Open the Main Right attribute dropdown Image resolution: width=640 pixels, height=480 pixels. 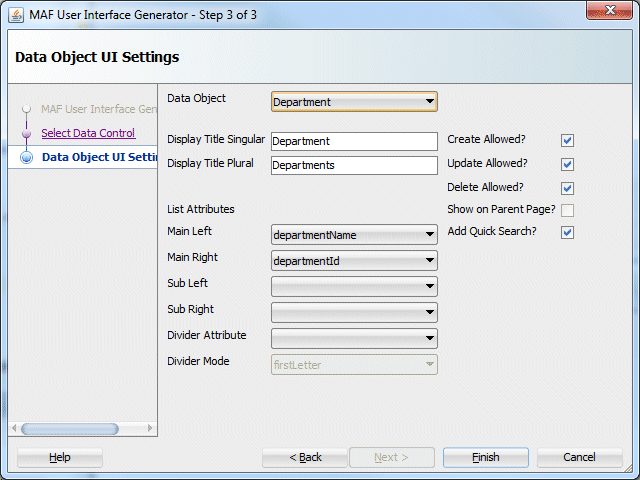(x=354, y=260)
